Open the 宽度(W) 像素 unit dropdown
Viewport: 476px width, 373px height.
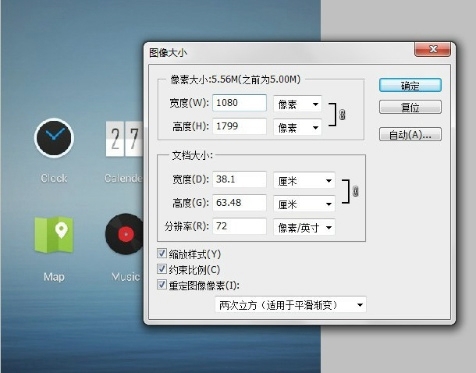pyautogui.click(x=297, y=104)
